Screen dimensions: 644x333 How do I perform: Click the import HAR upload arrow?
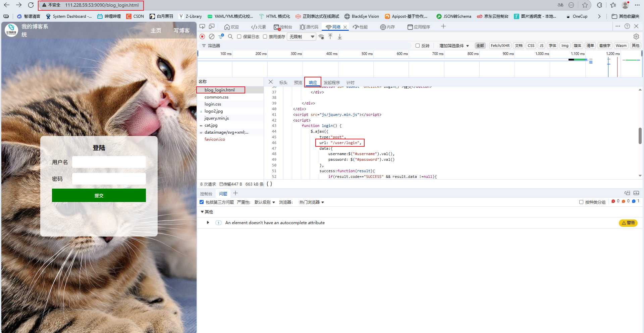(330, 37)
